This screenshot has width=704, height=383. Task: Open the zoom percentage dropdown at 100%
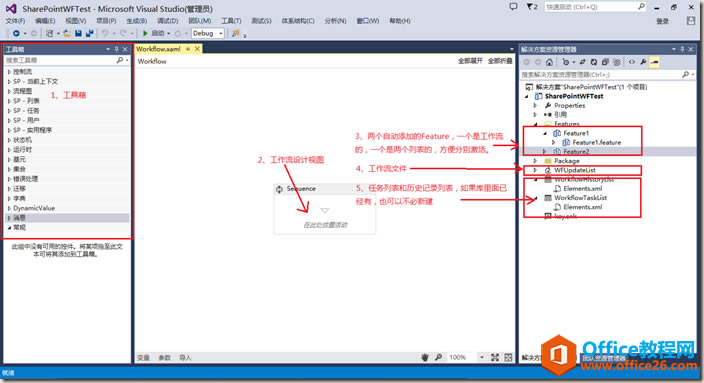point(482,357)
